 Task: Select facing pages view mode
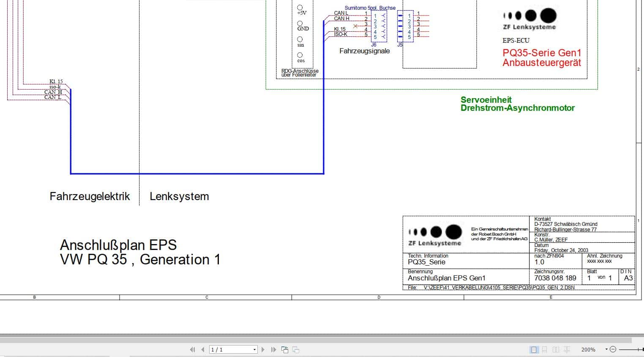556,349
